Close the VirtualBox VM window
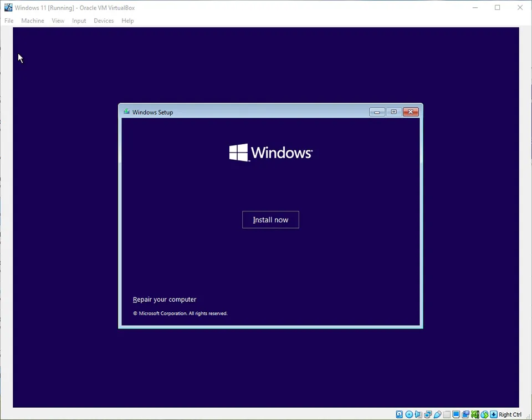This screenshot has height=420, width=532. [x=520, y=7]
